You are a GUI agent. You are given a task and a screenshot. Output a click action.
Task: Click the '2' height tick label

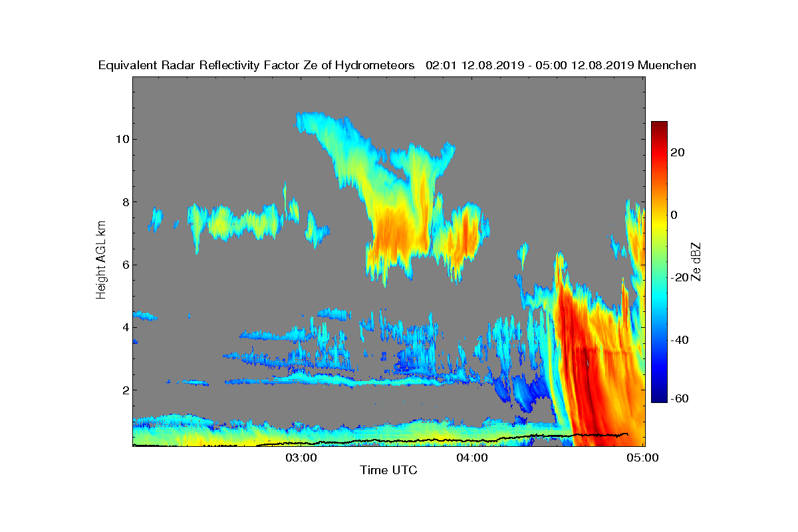(124, 390)
